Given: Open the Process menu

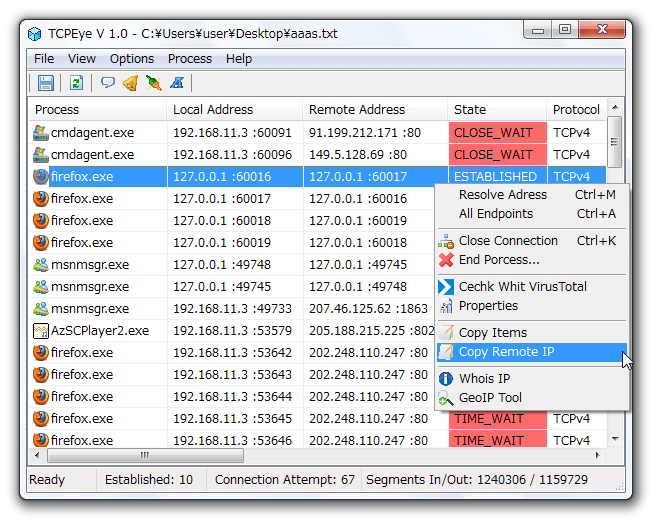Looking at the screenshot, I should click(190, 59).
